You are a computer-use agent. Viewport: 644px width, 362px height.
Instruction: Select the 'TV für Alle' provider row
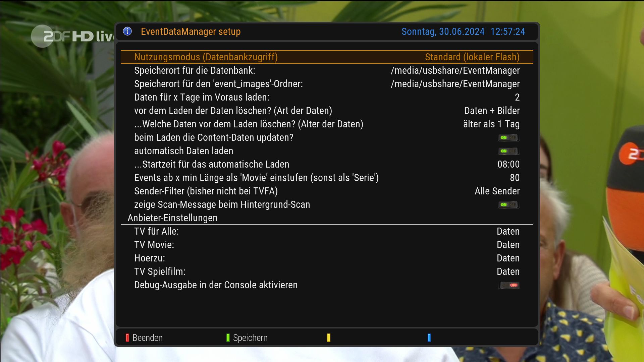point(156,231)
